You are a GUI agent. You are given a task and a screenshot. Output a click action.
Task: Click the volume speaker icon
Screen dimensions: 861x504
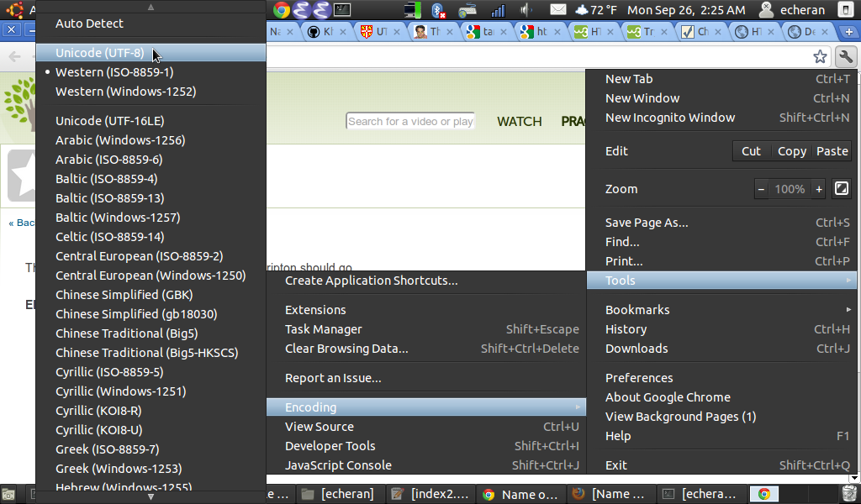[x=527, y=10]
